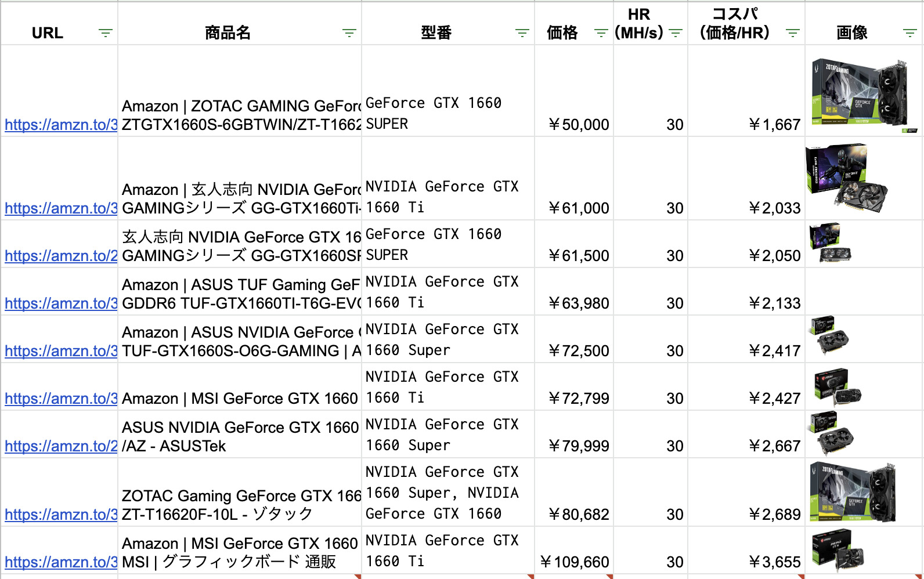Select MSI product image in ¥109,660 row
The height and width of the screenshot is (579, 924).
(839, 551)
